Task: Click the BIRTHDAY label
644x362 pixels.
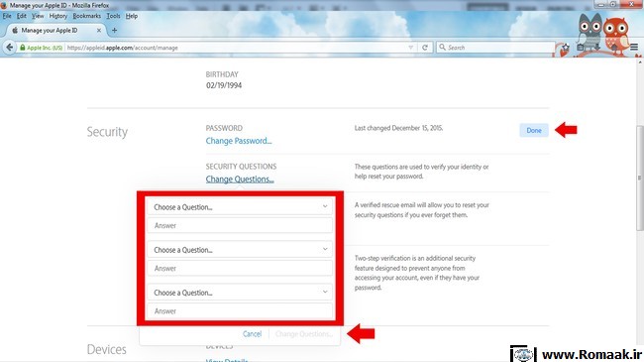Action: point(222,74)
